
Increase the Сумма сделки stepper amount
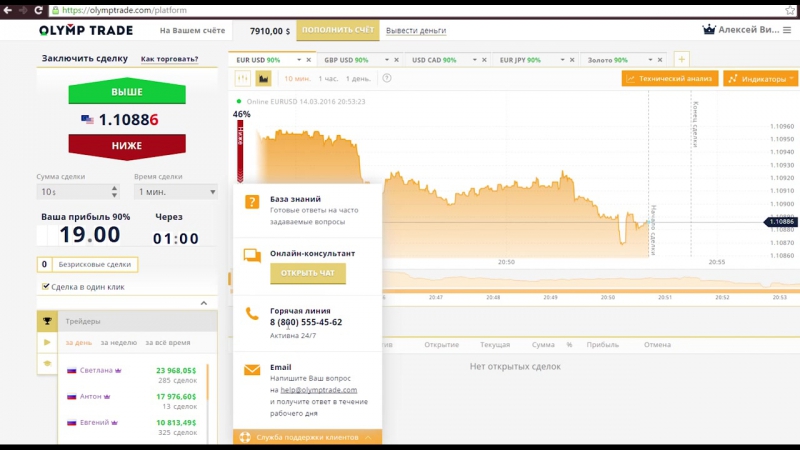coord(114,188)
